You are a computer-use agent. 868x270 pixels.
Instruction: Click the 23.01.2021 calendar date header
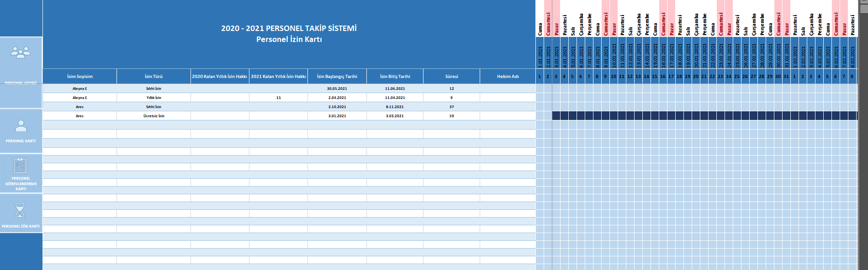(721, 53)
